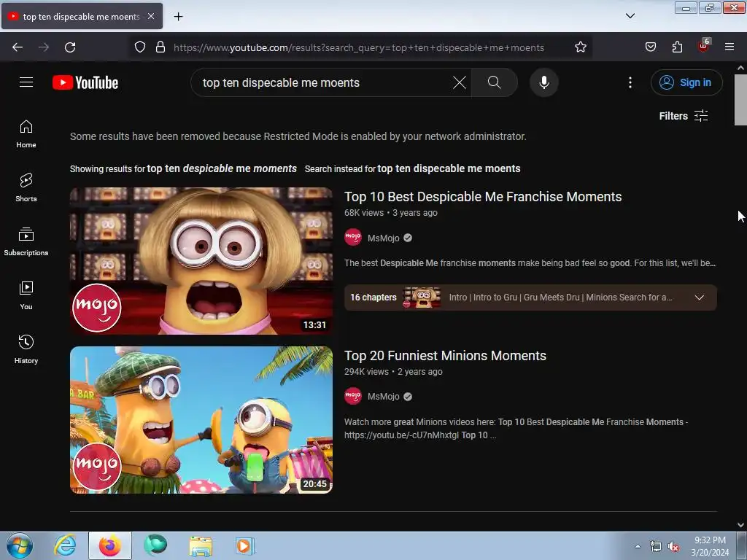Select the 'top ten dispecable me moents' tab
The width and height of the screenshot is (747, 560).
point(82,16)
